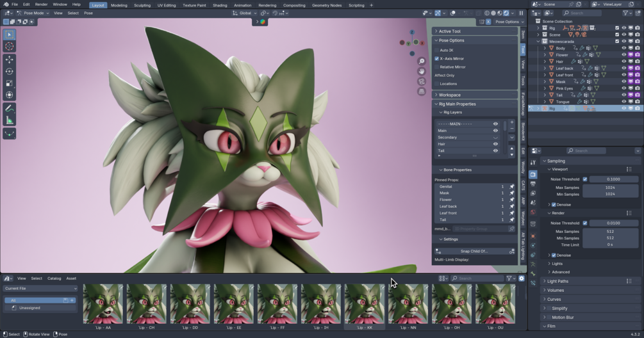Switch to the Shading workspace tab
Viewport: 644px width, 338px height.
click(x=220, y=5)
